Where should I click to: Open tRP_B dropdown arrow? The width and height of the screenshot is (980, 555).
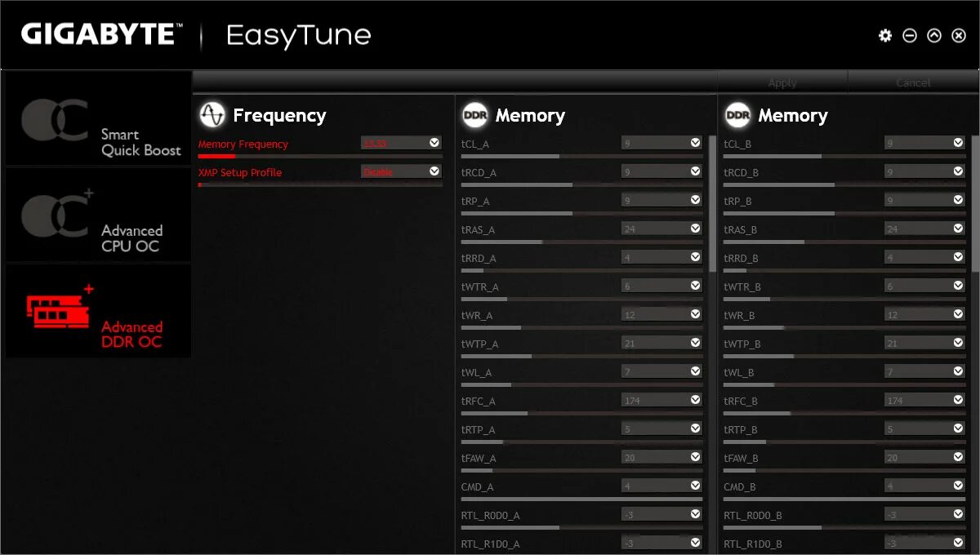[x=958, y=199]
